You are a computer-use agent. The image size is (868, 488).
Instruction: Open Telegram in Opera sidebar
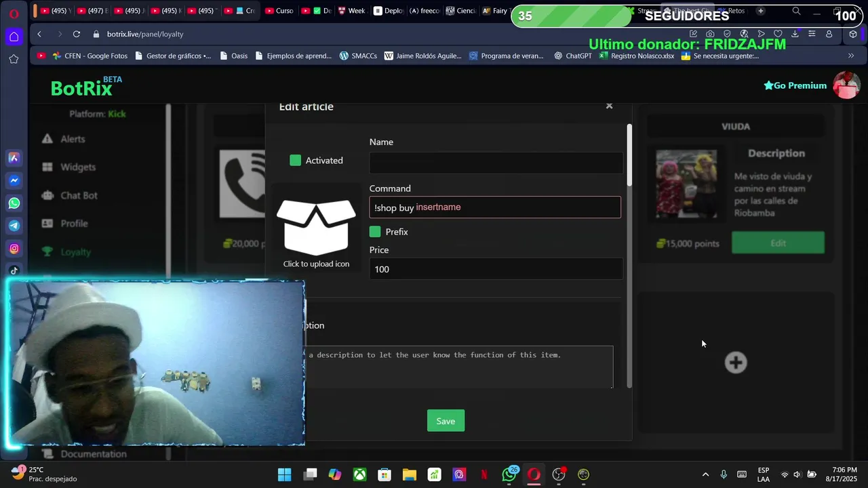pyautogui.click(x=14, y=226)
